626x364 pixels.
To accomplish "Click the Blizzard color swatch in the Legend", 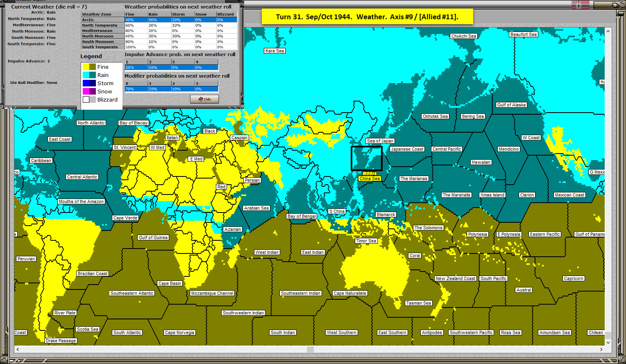I will click(89, 99).
